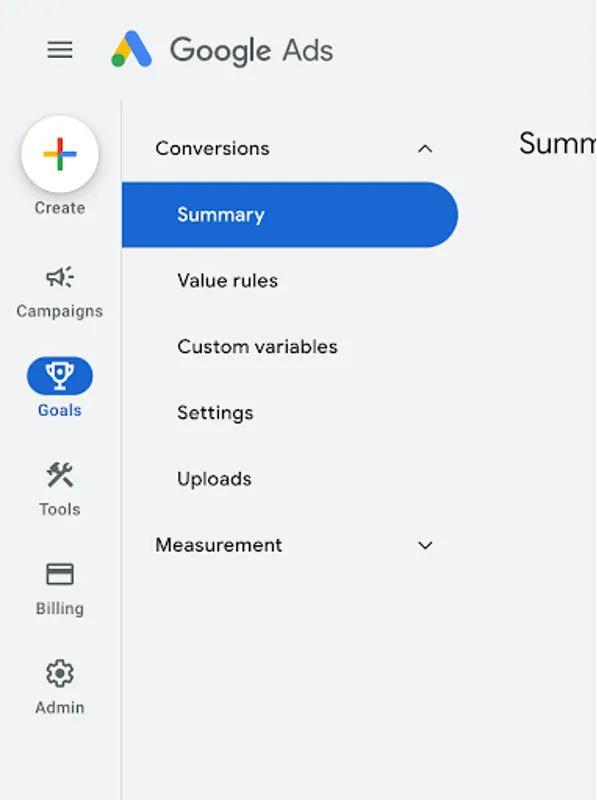Click the Summary page heading
The width and height of the screenshot is (597, 800).
(x=555, y=145)
